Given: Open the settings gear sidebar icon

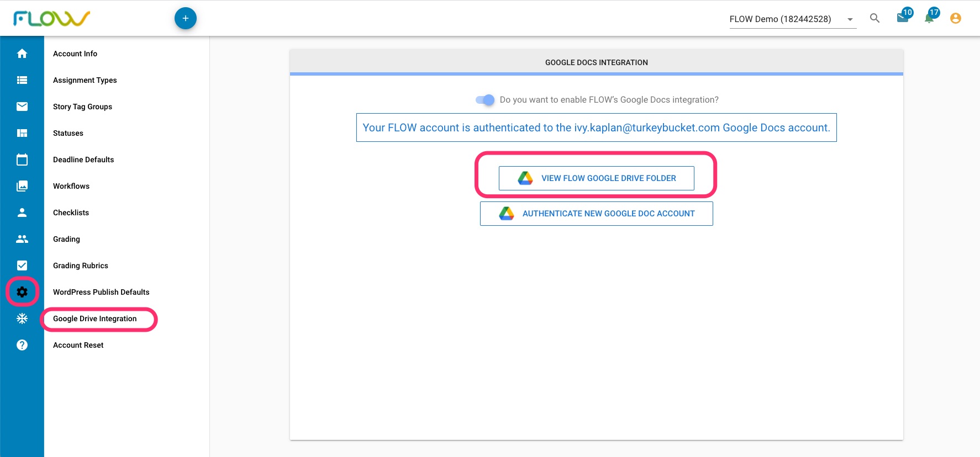Looking at the screenshot, I should [x=22, y=292].
